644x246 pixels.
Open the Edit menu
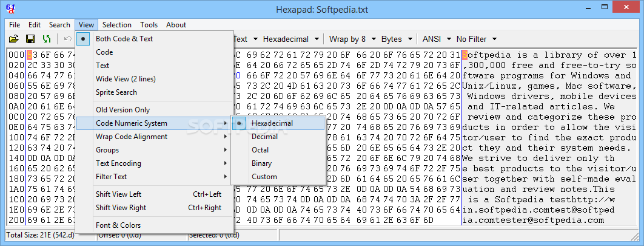[35, 25]
